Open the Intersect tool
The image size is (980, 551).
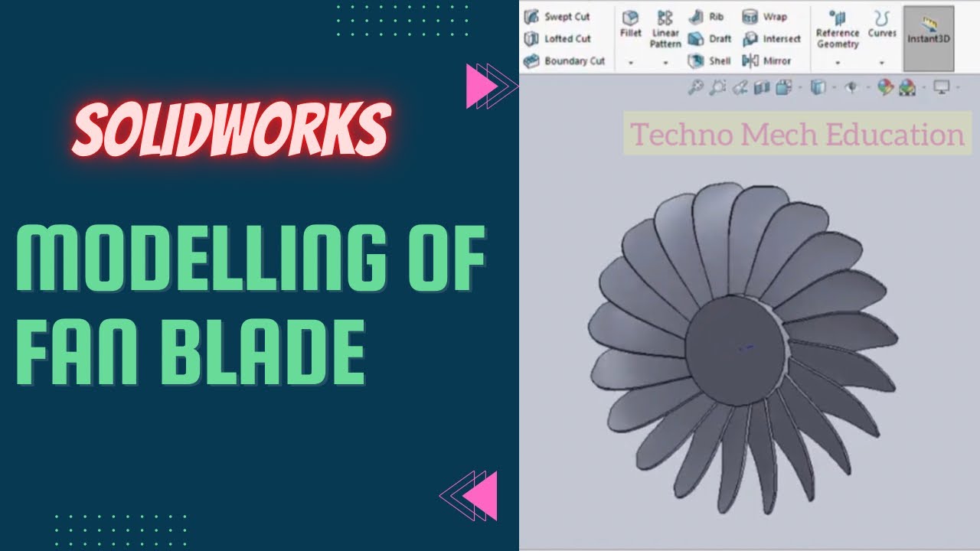coord(771,38)
